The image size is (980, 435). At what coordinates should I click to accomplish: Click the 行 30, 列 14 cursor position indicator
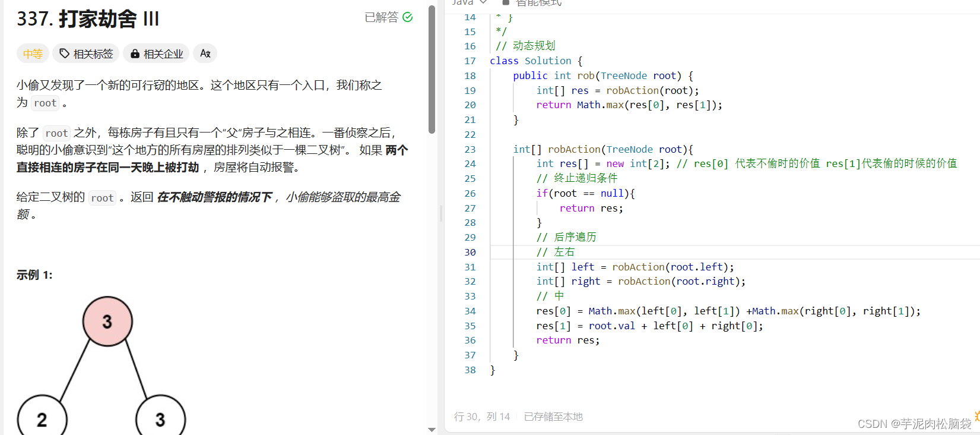coord(482,417)
